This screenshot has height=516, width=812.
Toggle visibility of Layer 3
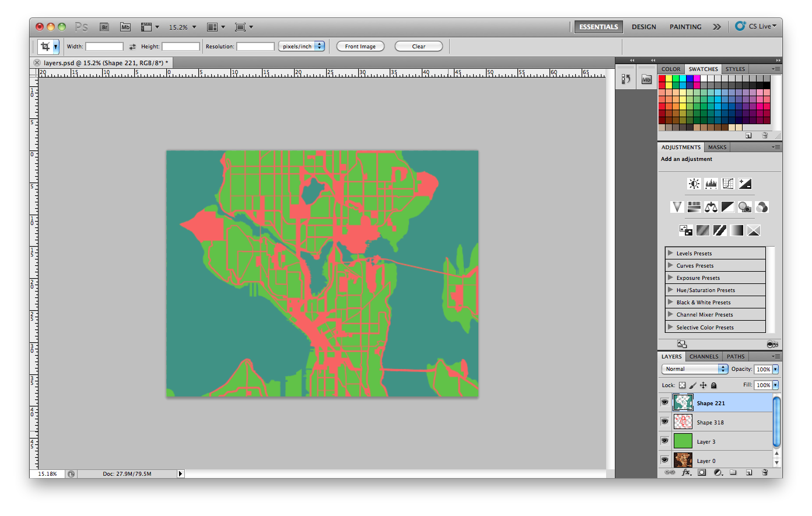pos(664,441)
